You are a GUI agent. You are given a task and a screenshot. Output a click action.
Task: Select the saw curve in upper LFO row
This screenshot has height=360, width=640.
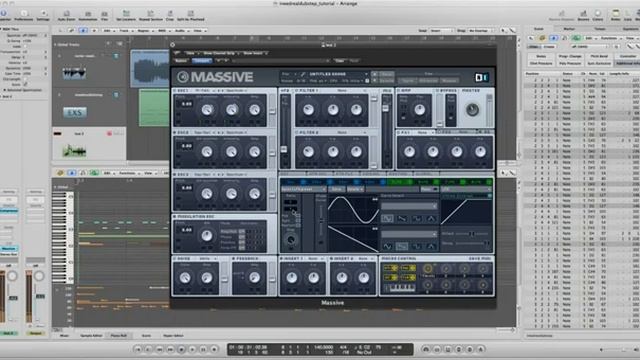pos(402,219)
